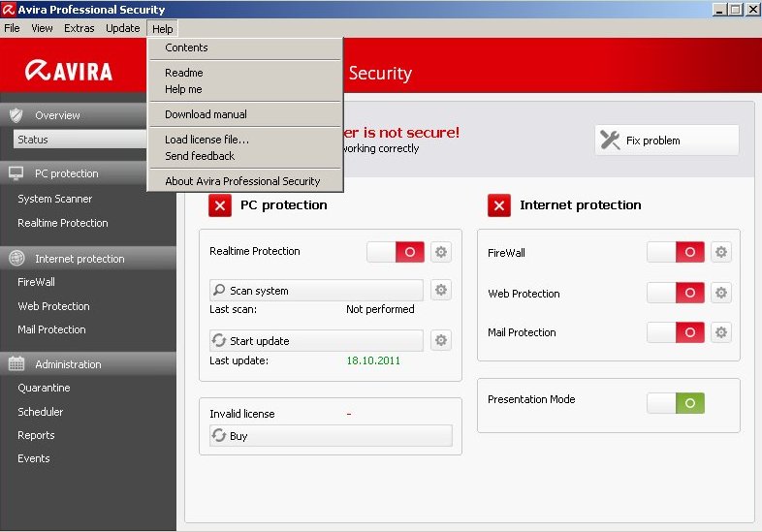
Task: Open the View menu
Action: [x=42, y=28]
